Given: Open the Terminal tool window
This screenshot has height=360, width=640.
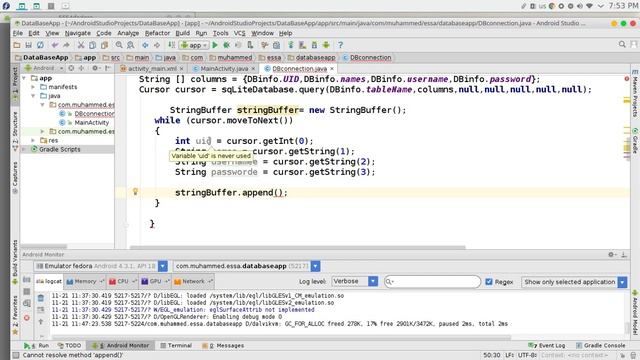Looking at the screenshot, I should [176, 345].
